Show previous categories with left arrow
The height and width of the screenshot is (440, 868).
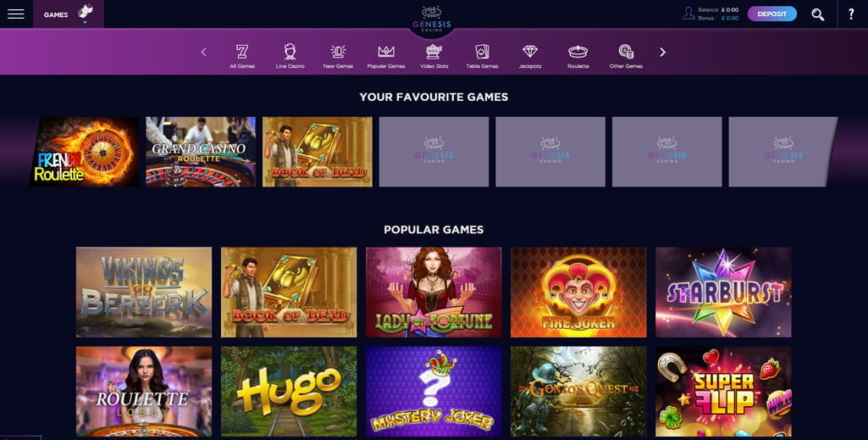(204, 52)
